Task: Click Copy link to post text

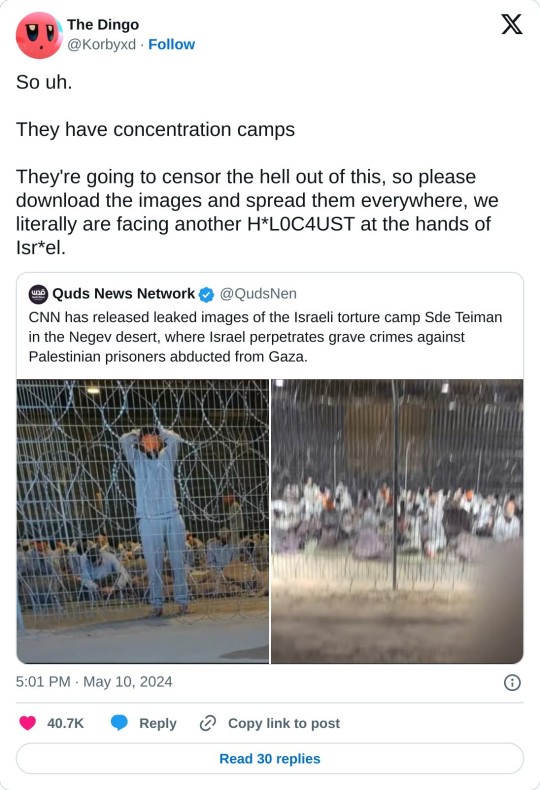Action: point(284,723)
